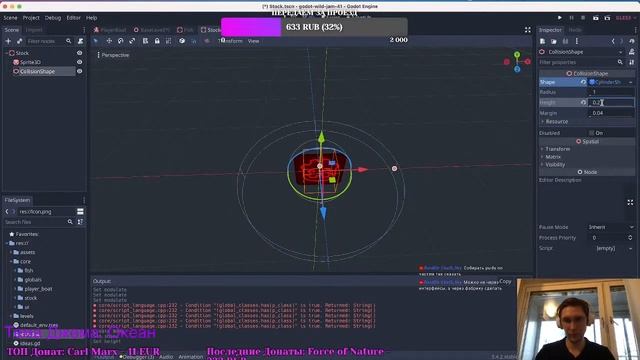Open Inspector object history icon

click(x=632, y=41)
